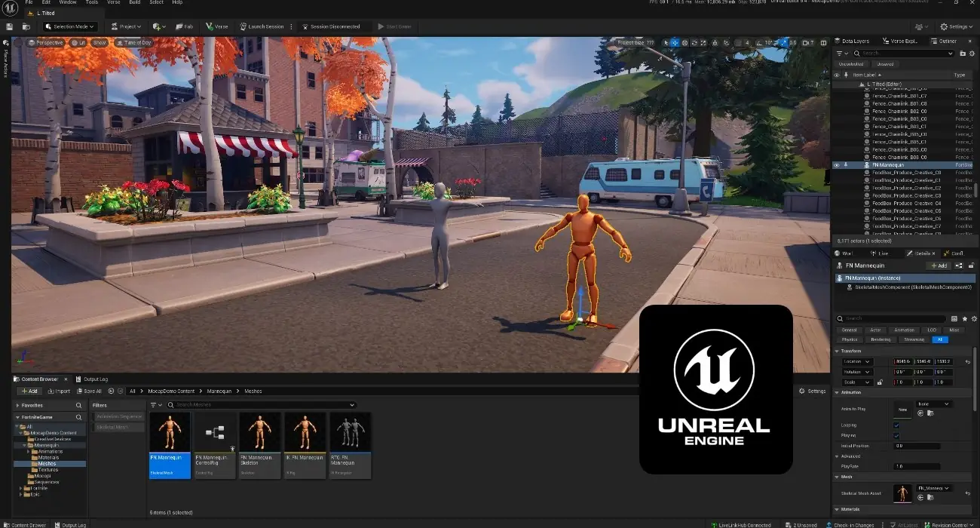Click Save All in Content Browser
The height and width of the screenshot is (528, 980).
point(89,391)
